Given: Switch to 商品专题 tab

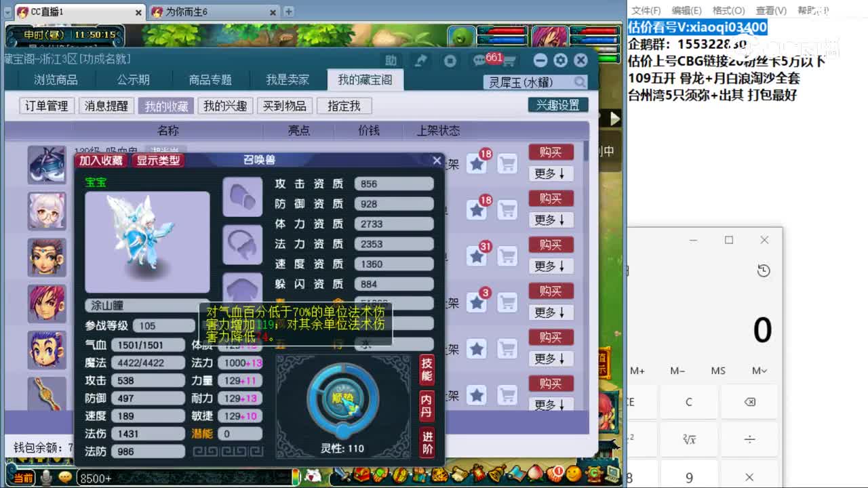Looking at the screenshot, I should (210, 80).
